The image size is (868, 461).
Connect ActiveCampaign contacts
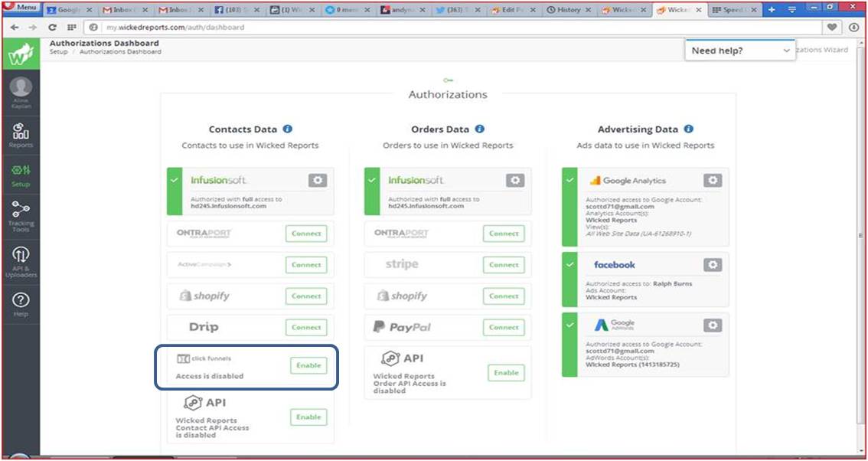pos(306,265)
